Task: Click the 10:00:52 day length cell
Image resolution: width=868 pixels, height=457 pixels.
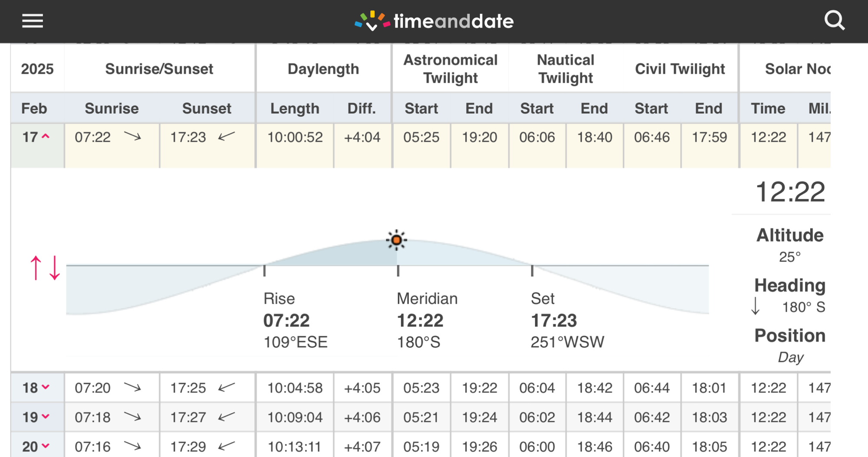Action: (x=295, y=137)
